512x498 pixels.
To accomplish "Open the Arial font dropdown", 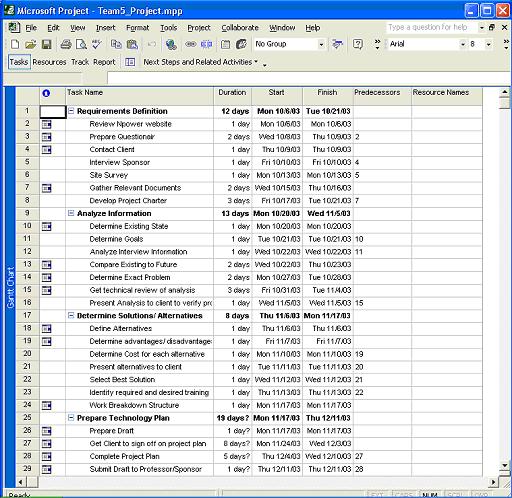I will [463, 44].
